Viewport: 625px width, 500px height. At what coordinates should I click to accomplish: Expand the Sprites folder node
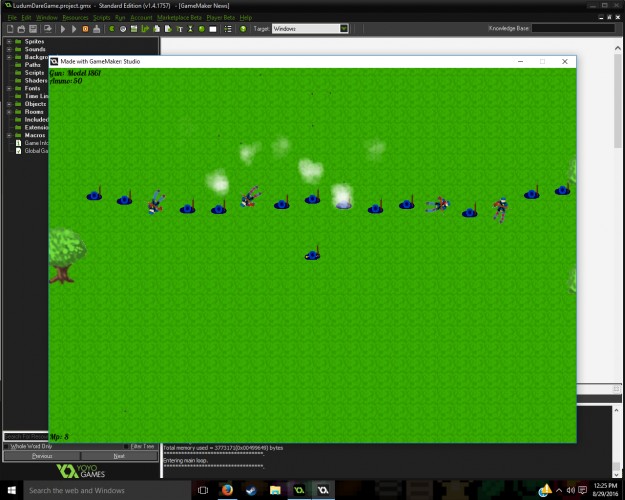[9, 41]
